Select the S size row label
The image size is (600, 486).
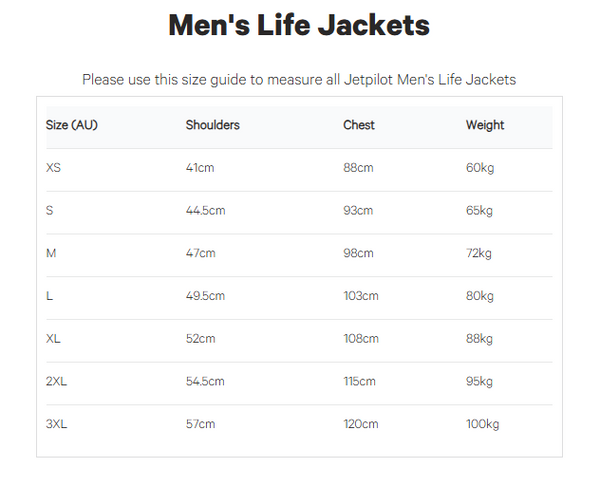(x=50, y=211)
